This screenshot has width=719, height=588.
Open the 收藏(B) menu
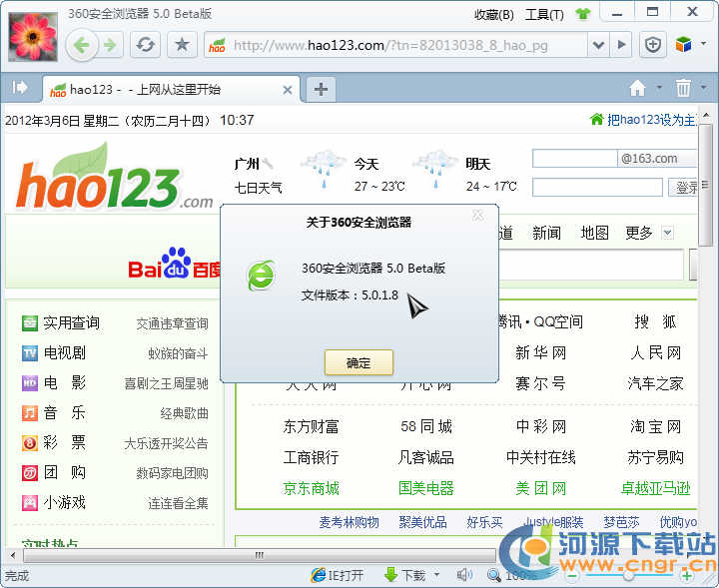493,15
